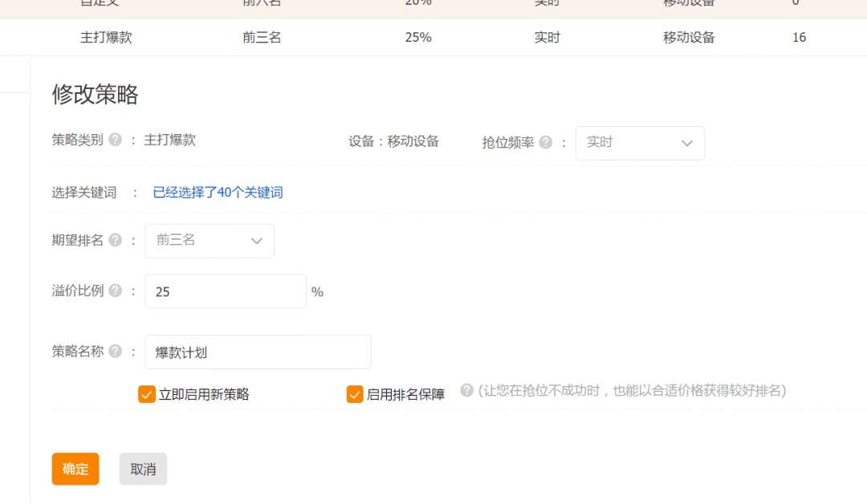Focus 策略名称 input containing 爆款计划

(258, 352)
